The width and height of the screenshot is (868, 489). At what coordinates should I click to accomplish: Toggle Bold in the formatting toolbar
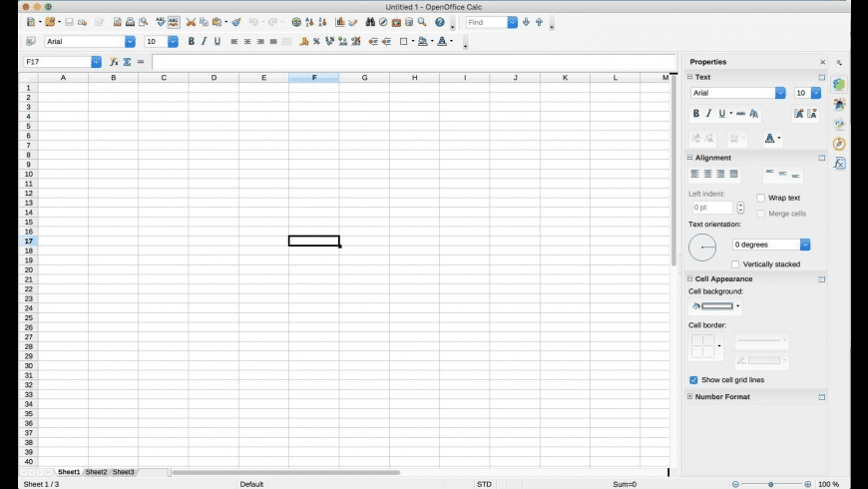point(191,42)
